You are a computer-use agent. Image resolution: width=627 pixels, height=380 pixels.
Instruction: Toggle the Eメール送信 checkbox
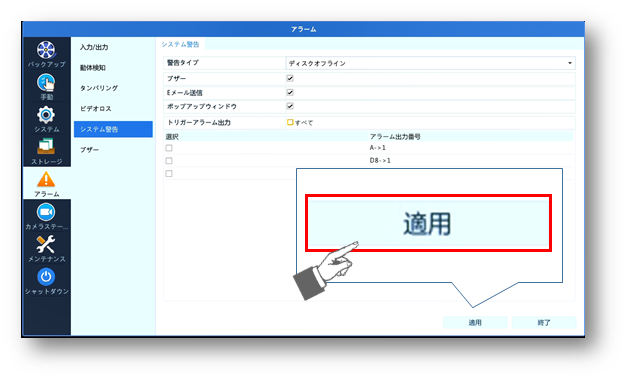point(290,92)
